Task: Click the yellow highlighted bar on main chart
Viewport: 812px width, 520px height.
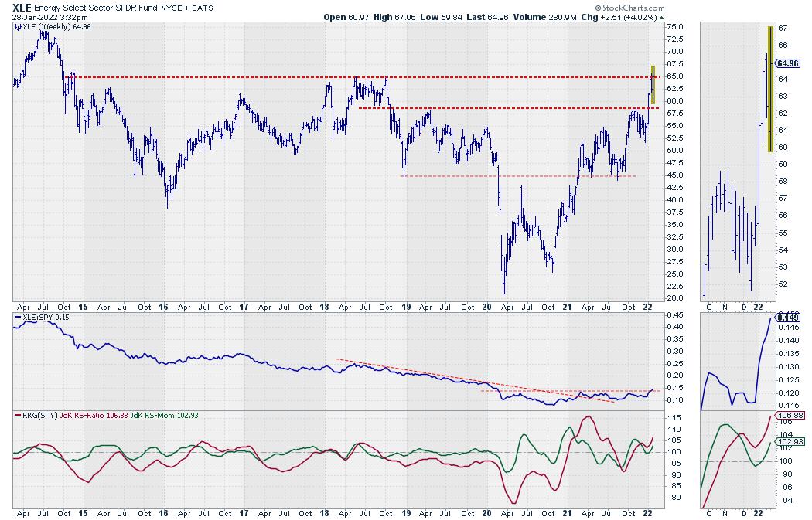Action: tap(653, 84)
